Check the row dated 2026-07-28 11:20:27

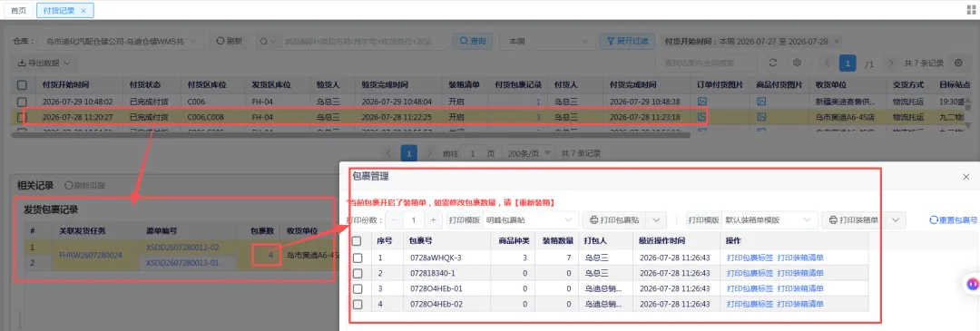22,117
